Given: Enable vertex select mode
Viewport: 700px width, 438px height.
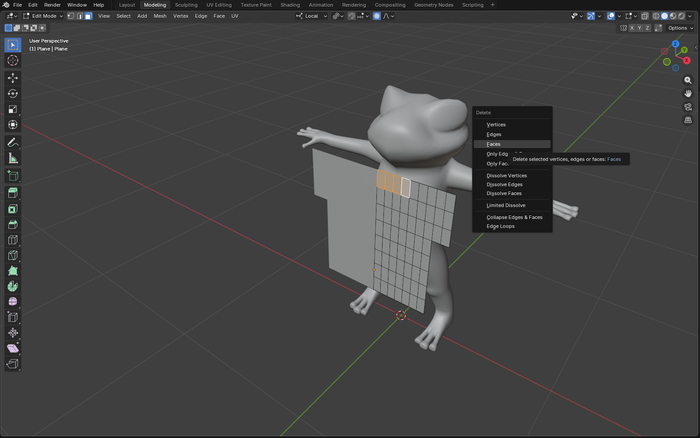Looking at the screenshot, I should 71,16.
